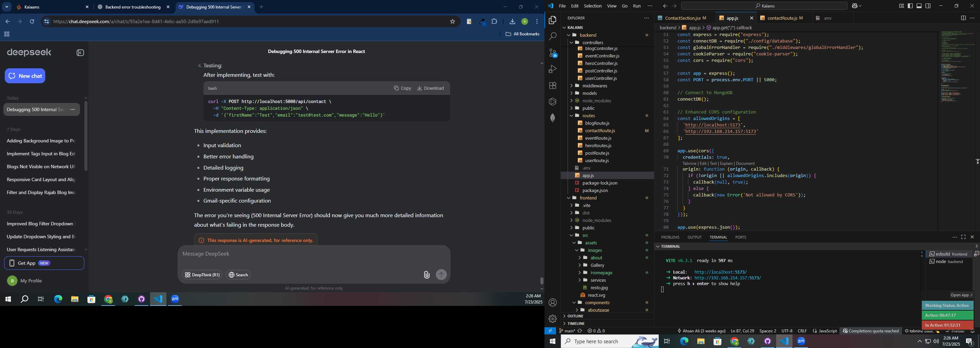This screenshot has width=980, height=348.
Task: Open Chrome Extensions puzzle icon
Action: 494,22
